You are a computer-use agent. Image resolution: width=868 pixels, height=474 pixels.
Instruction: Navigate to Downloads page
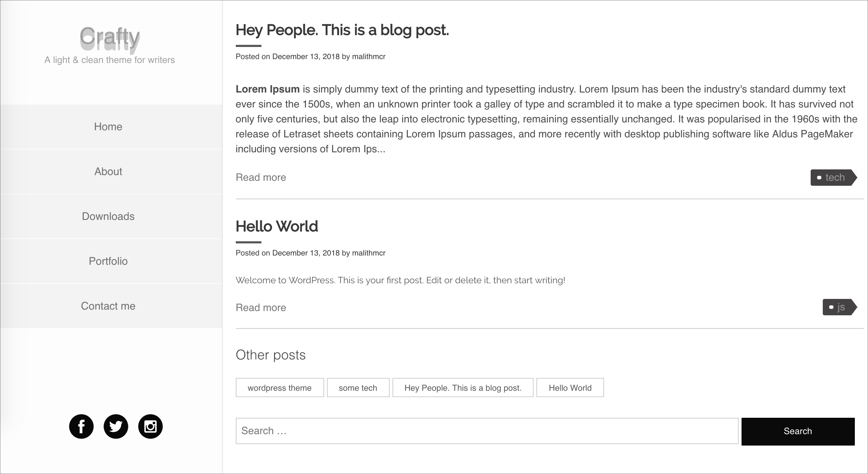pyautogui.click(x=108, y=216)
